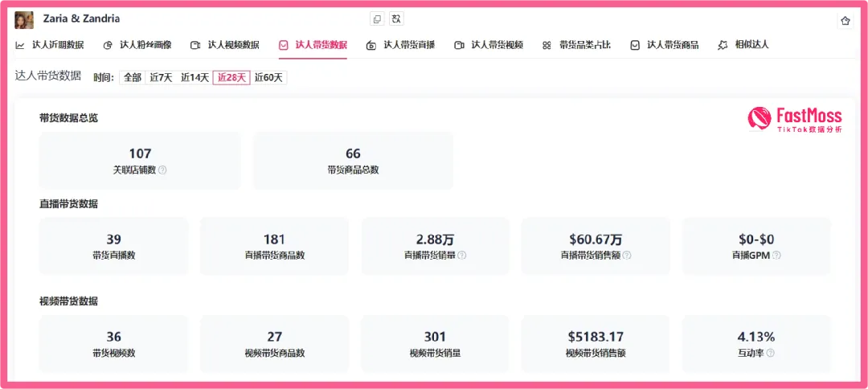Set time filter to 全部
The image size is (868, 389).
[x=133, y=77]
